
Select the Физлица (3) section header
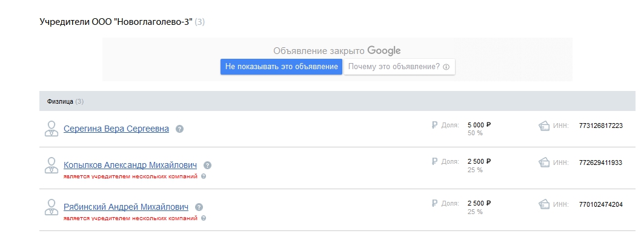click(337, 101)
